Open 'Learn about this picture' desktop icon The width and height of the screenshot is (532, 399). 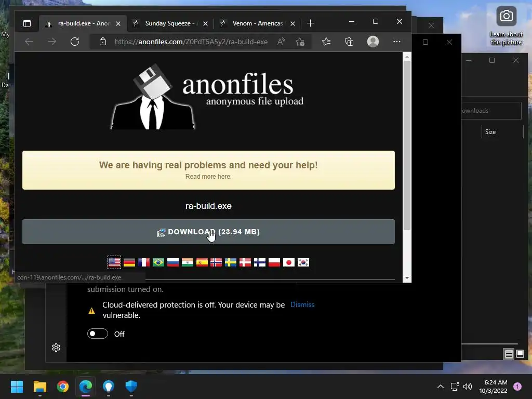click(x=506, y=26)
